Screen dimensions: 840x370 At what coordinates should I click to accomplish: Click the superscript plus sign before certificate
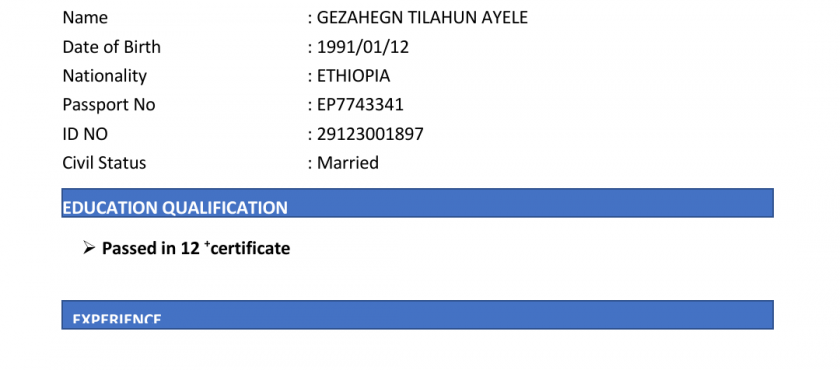click(207, 245)
